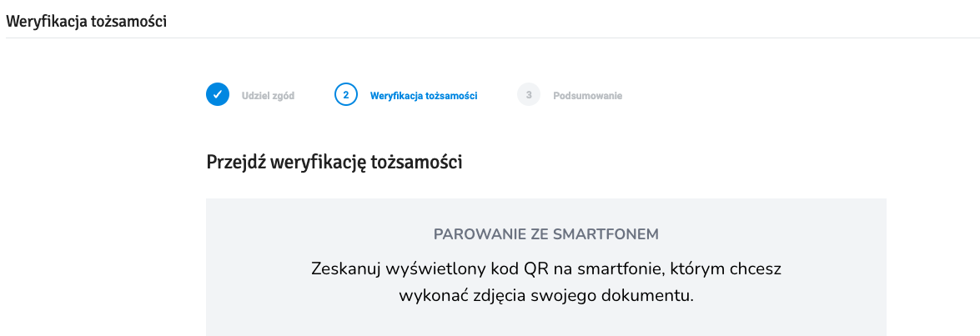This screenshot has height=336, width=980.
Task: Click the blue Weryfikacja tożsamości step label
Action: pyautogui.click(x=424, y=96)
